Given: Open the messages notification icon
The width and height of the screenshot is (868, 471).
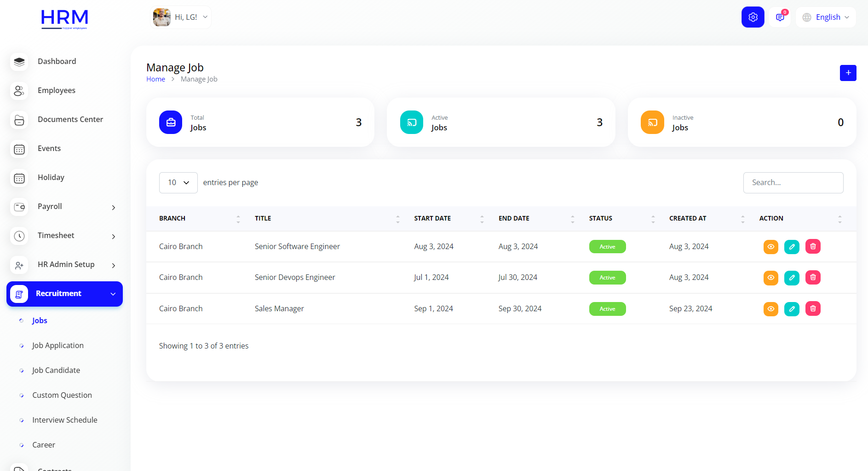Looking at the screenshot, I should click(780, 17).
